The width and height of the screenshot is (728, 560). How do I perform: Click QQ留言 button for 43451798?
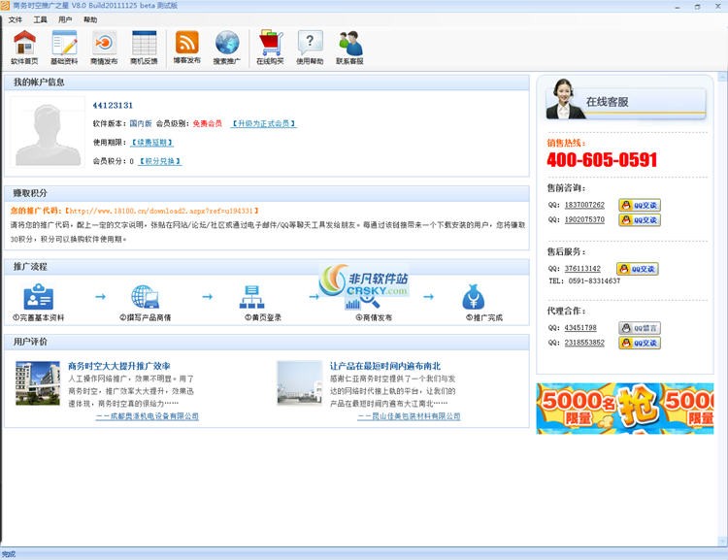[x=640, y=328]
